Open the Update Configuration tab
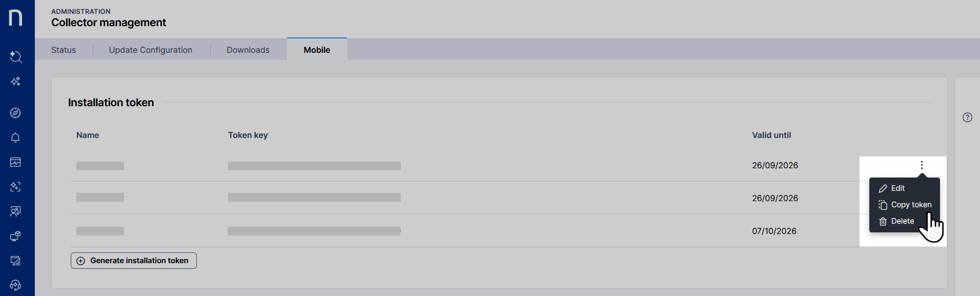The width and height of the screenshot is (980, 296). click(151, 50)
